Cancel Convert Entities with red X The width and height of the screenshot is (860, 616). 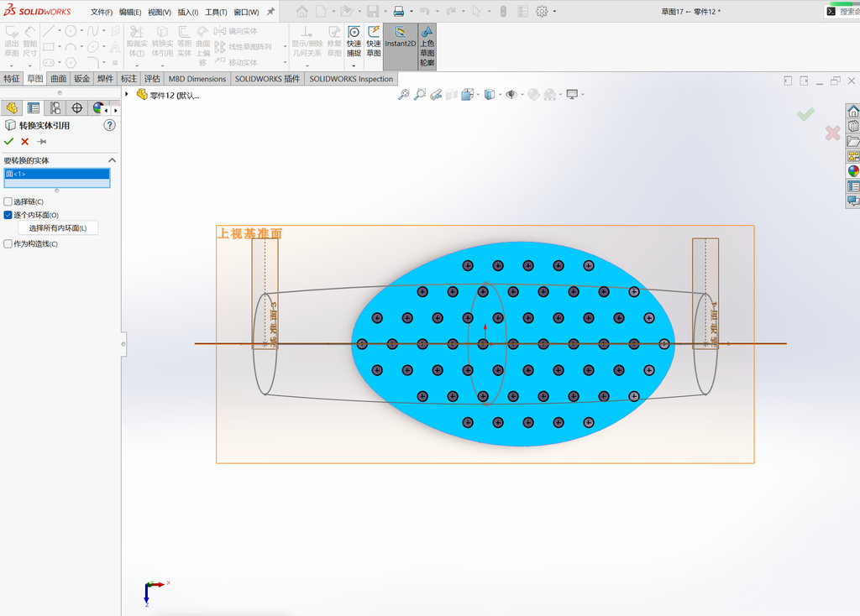pyautogui.click(x=24, y=141)
